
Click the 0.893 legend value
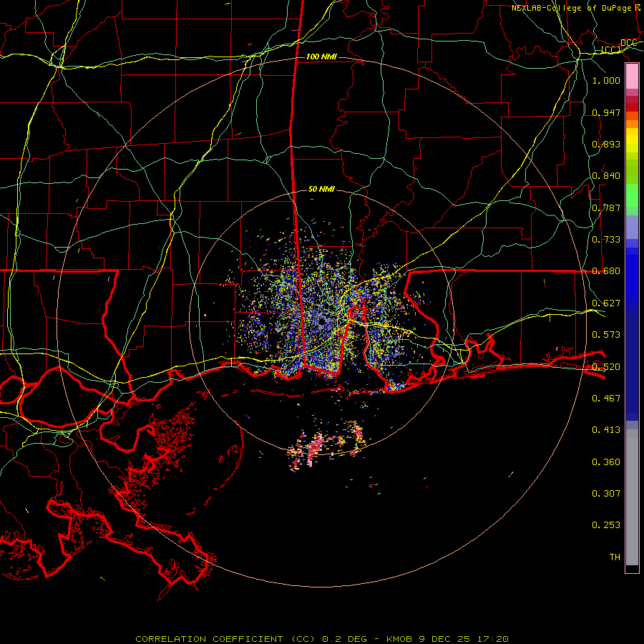click(606, 144)
